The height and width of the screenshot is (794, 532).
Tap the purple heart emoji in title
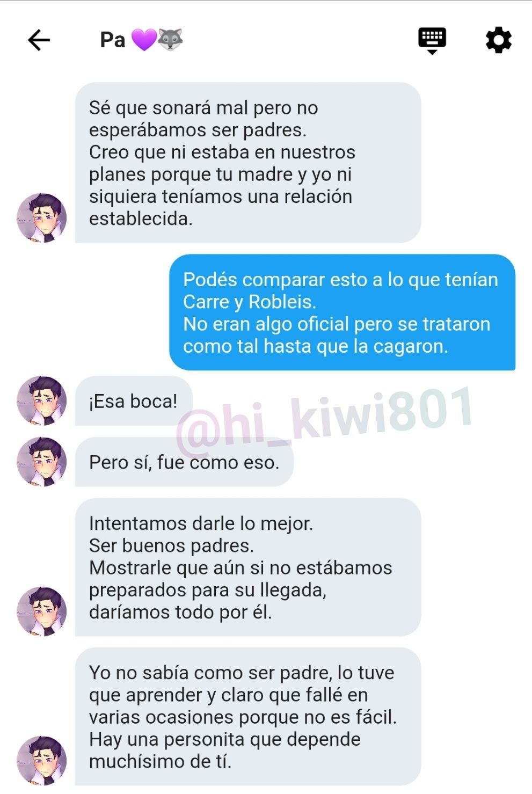click(x=144, y=40)
